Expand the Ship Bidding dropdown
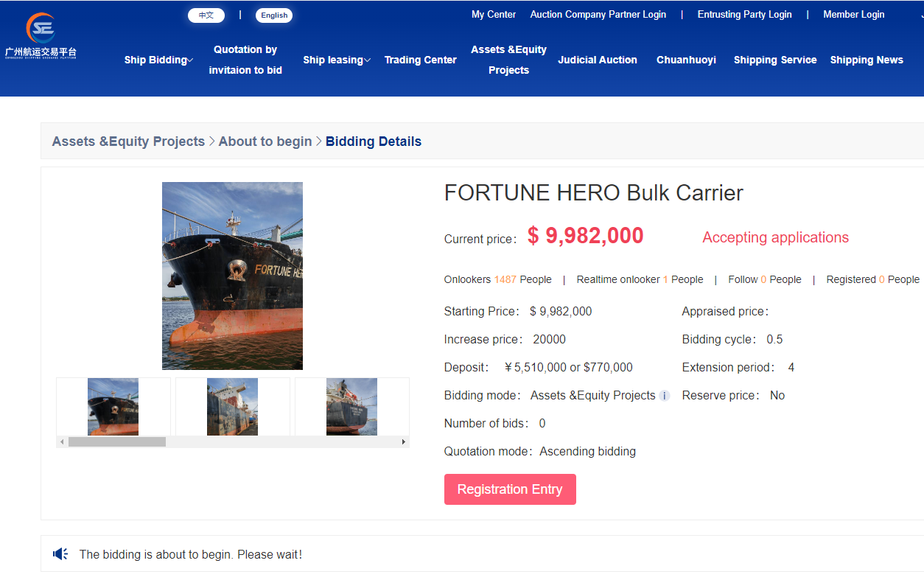 coord(158,60)
